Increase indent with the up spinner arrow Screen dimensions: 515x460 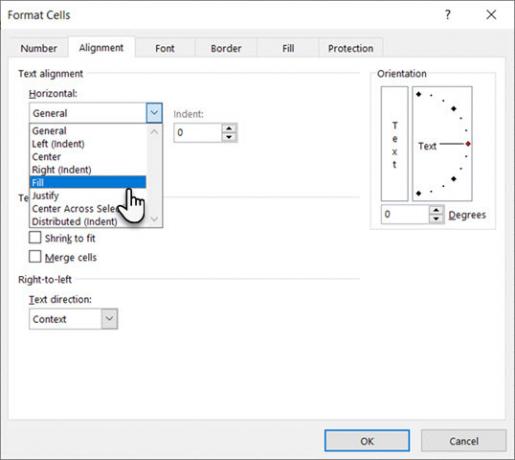point(229,129)
